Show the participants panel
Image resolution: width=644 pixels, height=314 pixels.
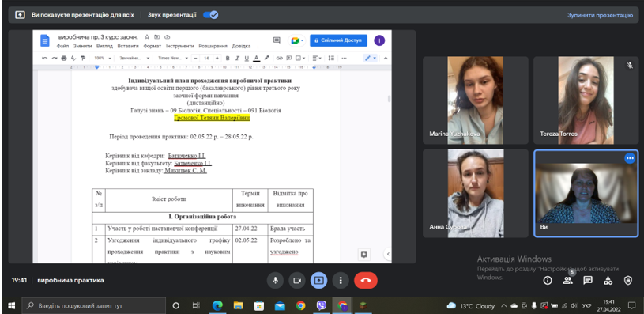568,280
